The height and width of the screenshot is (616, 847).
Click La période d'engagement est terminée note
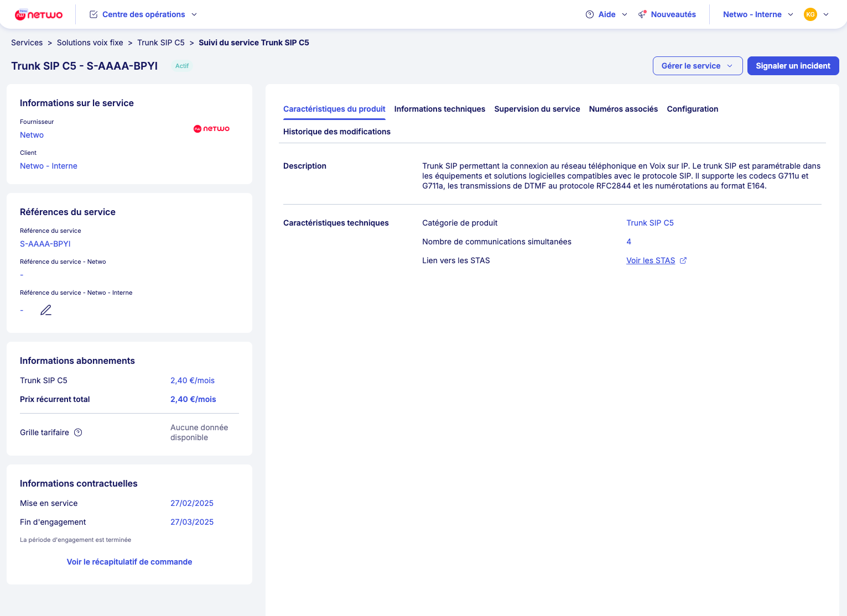point(75,540)
